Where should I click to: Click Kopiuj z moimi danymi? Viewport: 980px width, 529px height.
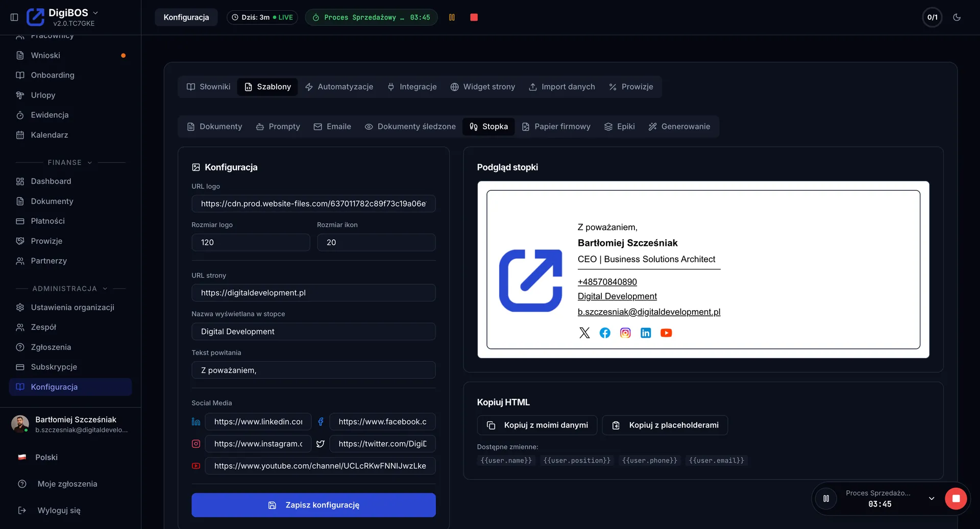(537, 425)
